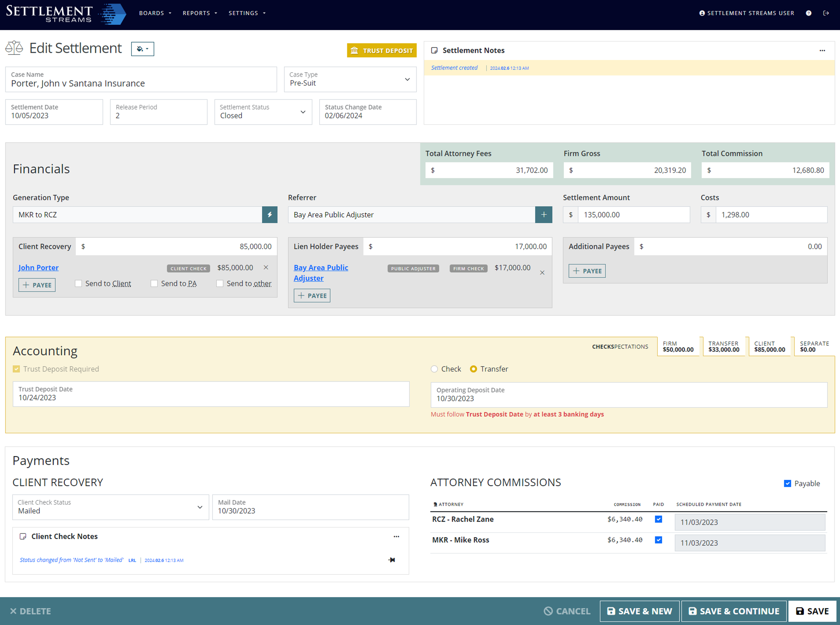The width and height of the screenshot is (840, 625).
Task: Open Client Check Status dropdown
Action: [200, 507]
